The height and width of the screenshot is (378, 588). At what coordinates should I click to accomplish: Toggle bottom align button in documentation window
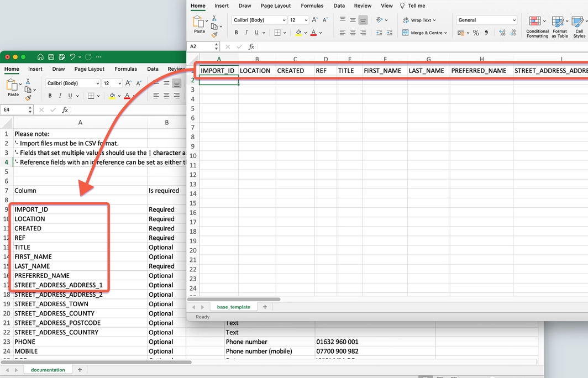(177, 83)
